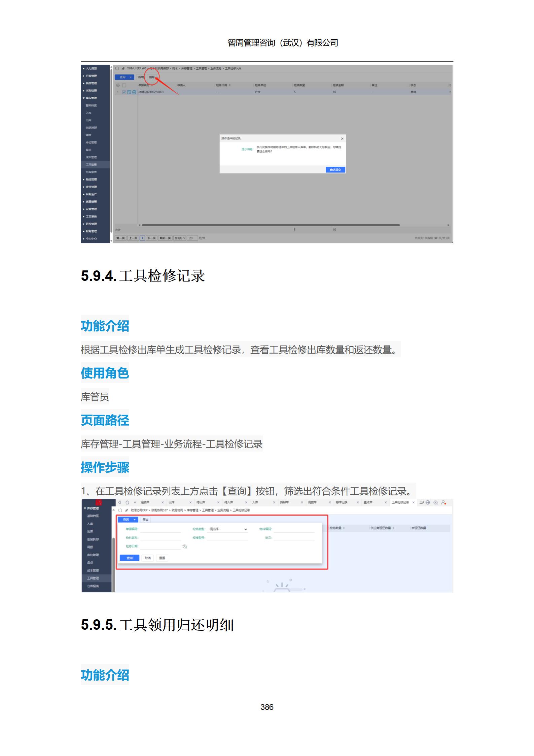Click refresh icon beside 政图协同ERP breadcrumb
Viewport: 534px width, 756px height.
coord(120,510)
